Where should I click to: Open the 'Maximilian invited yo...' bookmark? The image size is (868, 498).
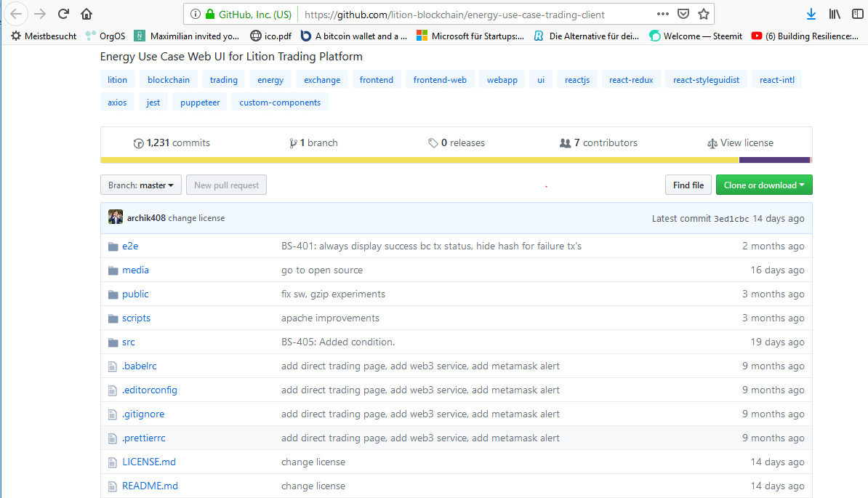tap(187, 36)
